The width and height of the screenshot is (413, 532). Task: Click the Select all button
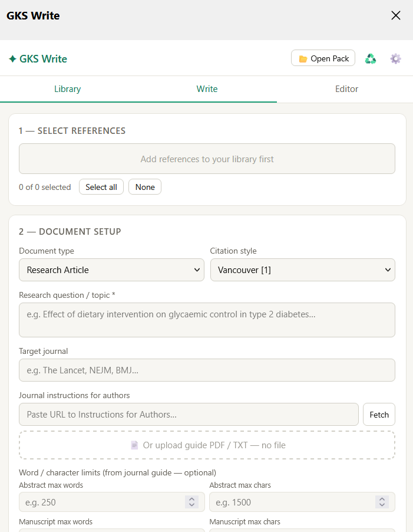point(101,187)
